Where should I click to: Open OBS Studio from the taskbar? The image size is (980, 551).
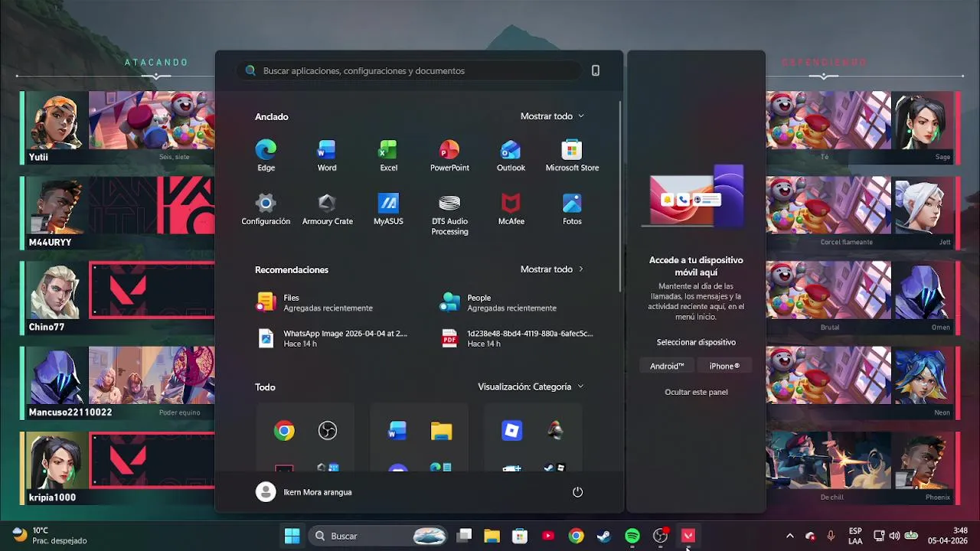click(660, 536)
